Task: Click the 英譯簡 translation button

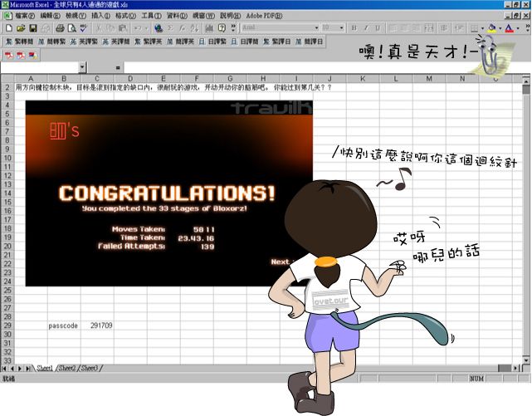Action: point(116,42)
